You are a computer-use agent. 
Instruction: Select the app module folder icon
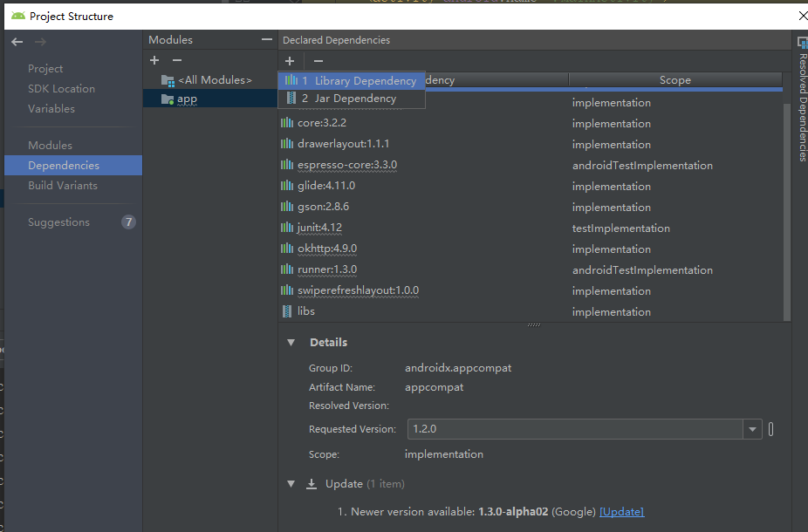click(168, 99)
